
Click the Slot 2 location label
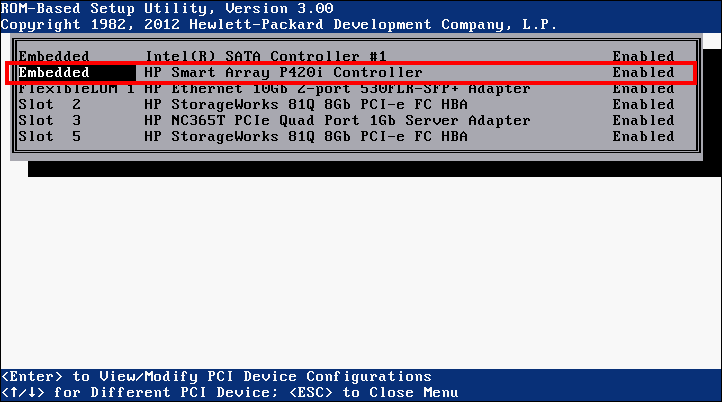(50, 104)
